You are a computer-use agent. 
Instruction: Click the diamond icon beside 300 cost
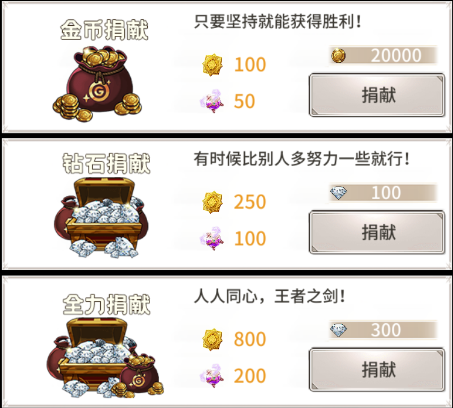coord(338,330)
